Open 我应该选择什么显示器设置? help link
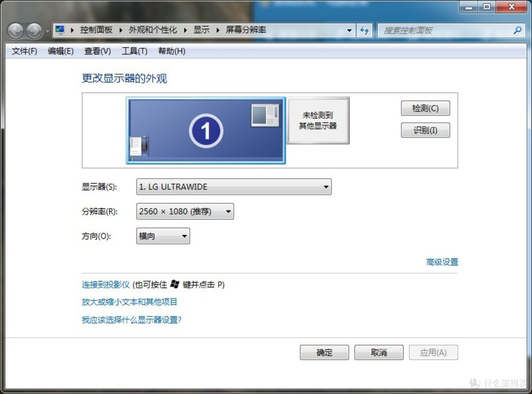 (132, 320)
